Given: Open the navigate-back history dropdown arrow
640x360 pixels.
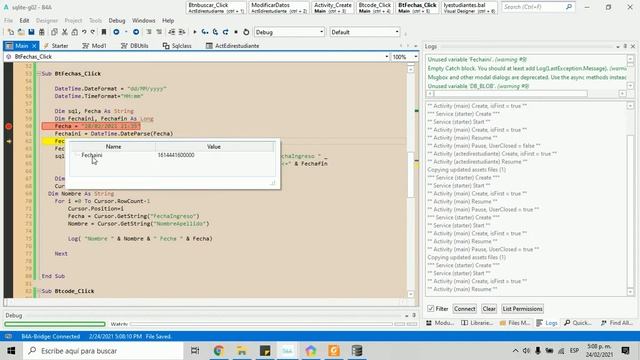Looking at the screenshot, I should (126, 32).
